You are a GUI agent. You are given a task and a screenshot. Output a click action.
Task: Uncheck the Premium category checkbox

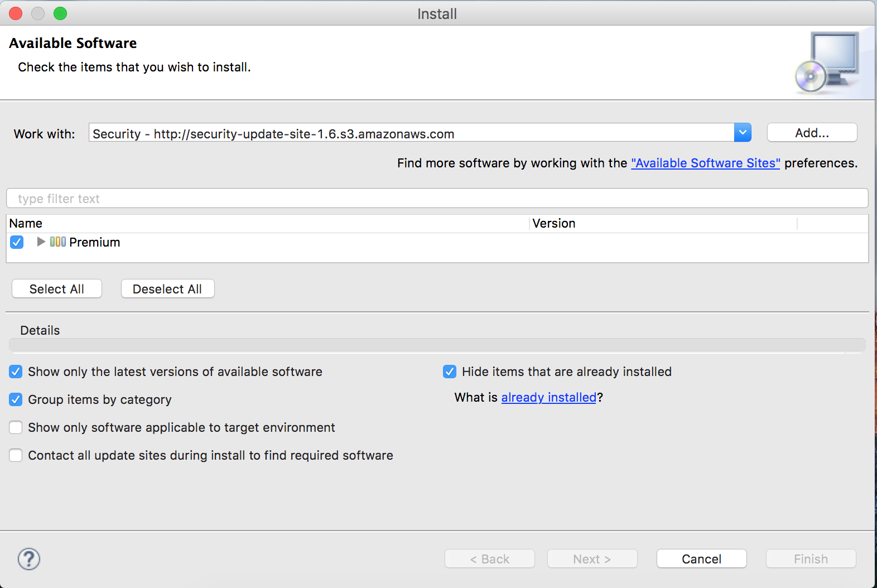pyautogui.click(x=17, y=242)
